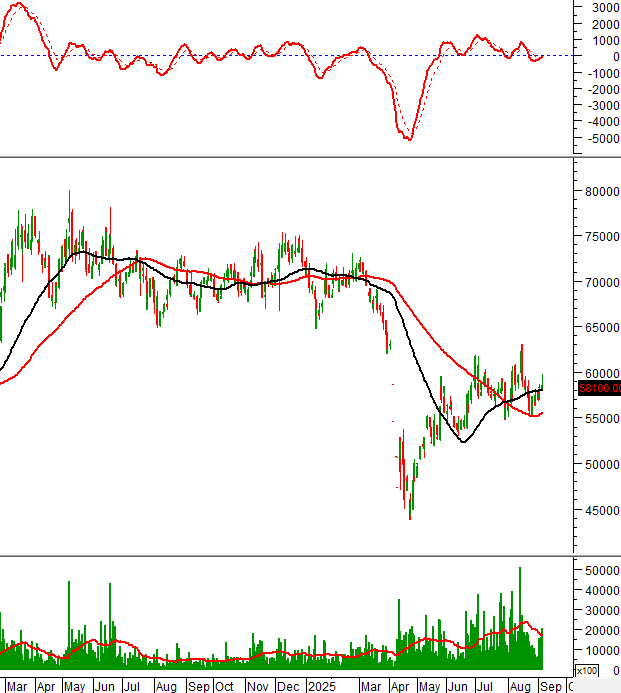Click the price low of the black moving average
Viewport: 621px width, 693px height.
[x=462, y=441]
